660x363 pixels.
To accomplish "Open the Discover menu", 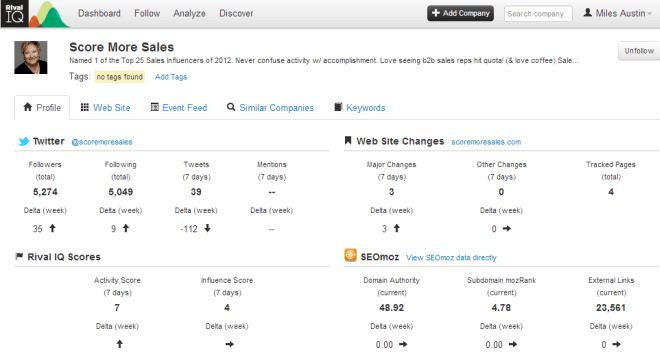I will coord(236,13).
